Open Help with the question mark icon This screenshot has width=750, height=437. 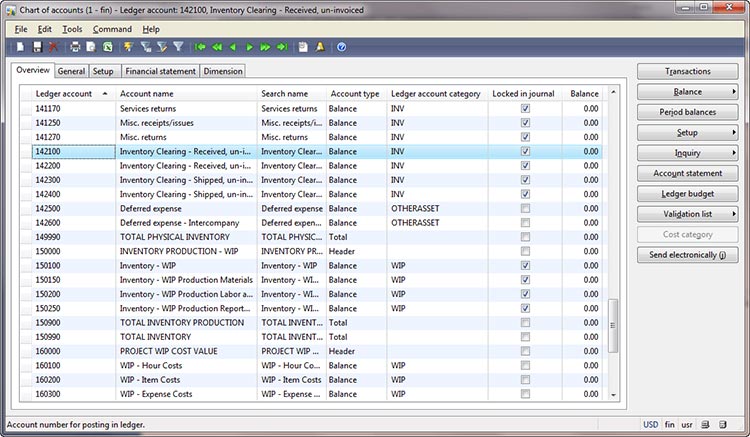click(342, 47)
